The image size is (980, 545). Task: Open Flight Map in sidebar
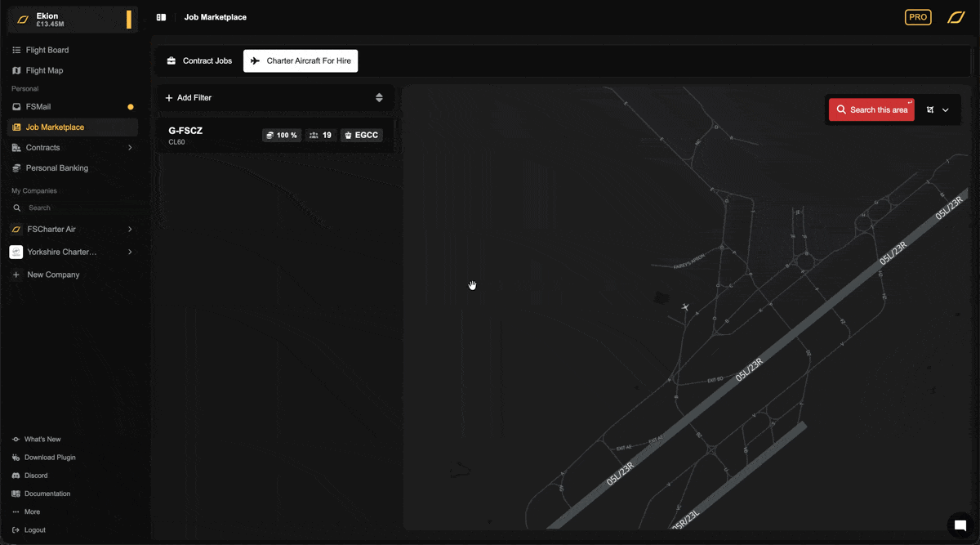tap(44, 71)
